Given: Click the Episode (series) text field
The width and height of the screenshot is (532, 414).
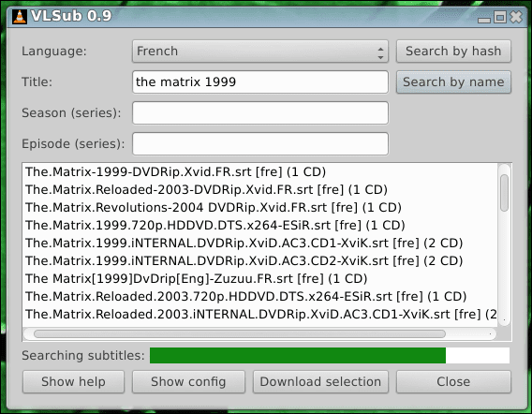Looking at the screenshot, I should [x=259, y=144].
